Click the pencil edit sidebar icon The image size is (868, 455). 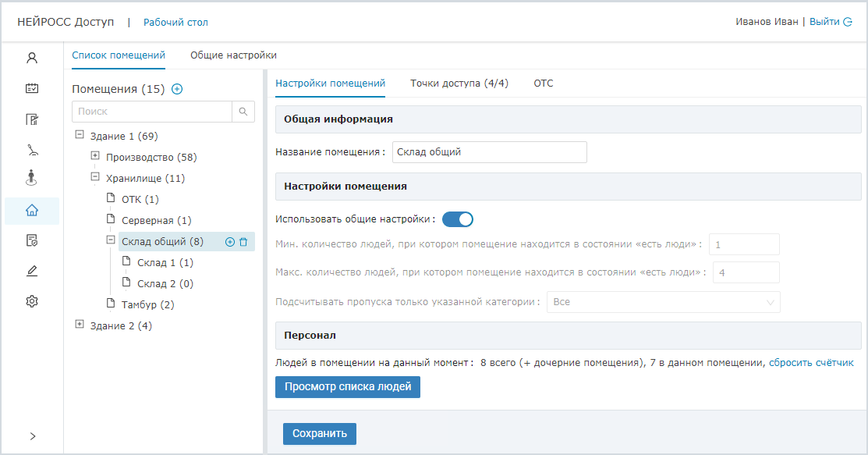click(x=32, y=271)
